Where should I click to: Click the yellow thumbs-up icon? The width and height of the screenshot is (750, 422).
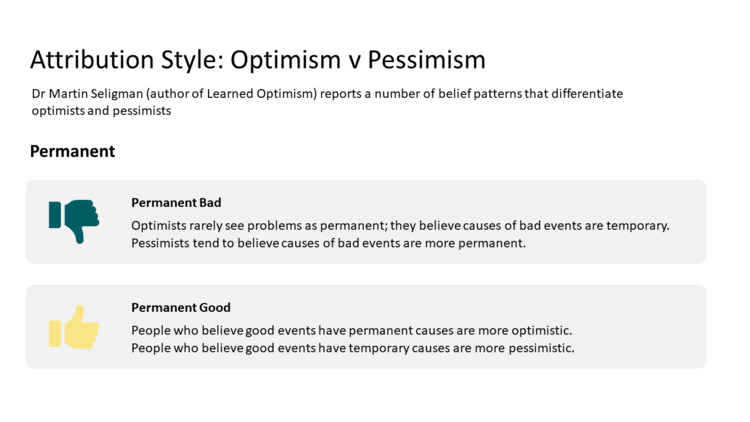click(x=74, y=327)
